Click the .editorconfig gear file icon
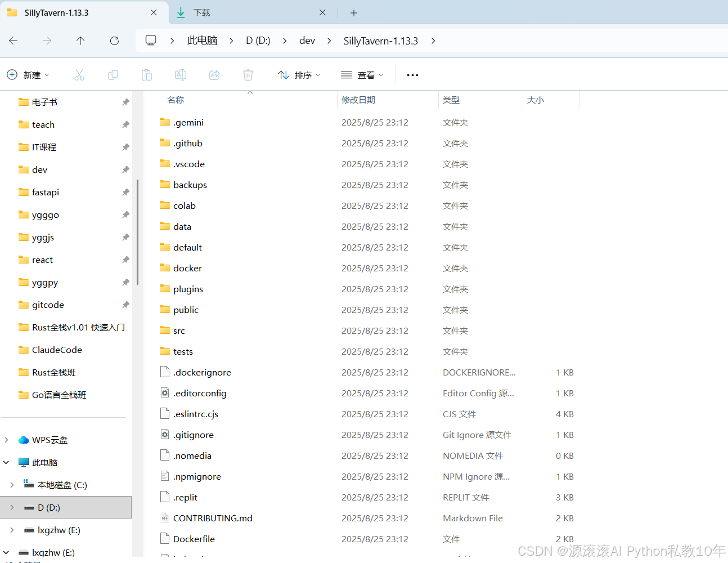728x563 pixels. pos(165,393)
